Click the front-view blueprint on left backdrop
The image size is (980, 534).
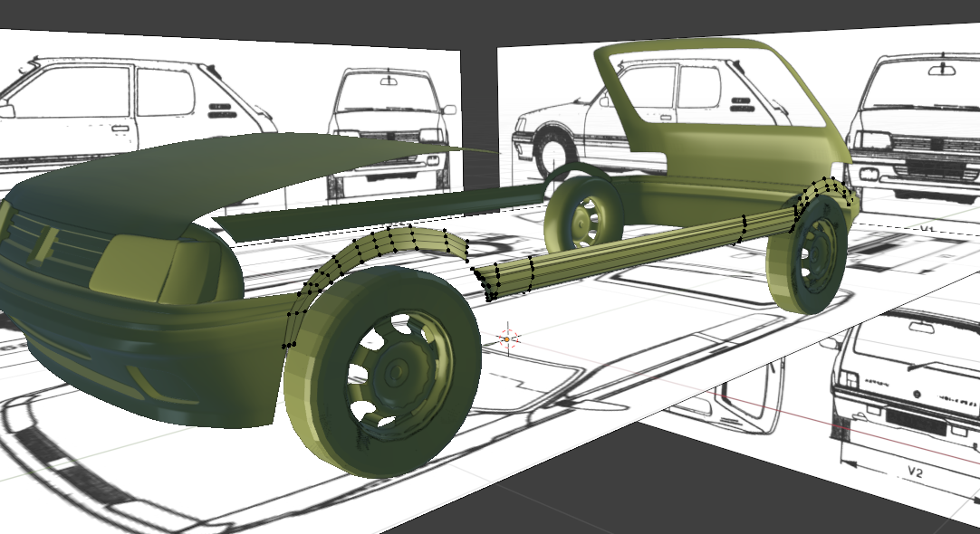pyautogui.click(x=392, y=131)
